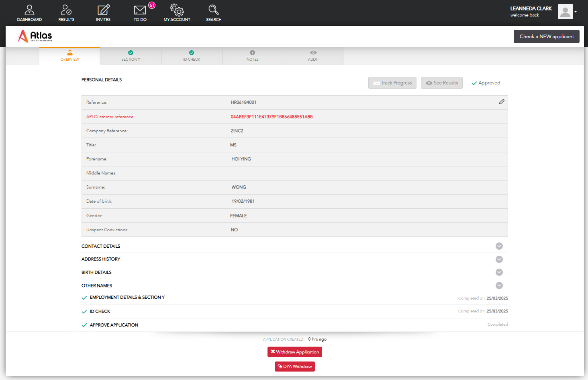Open the To Do envelope icon
The height and width of the screenshot is (380, 588).
point(140,10)
